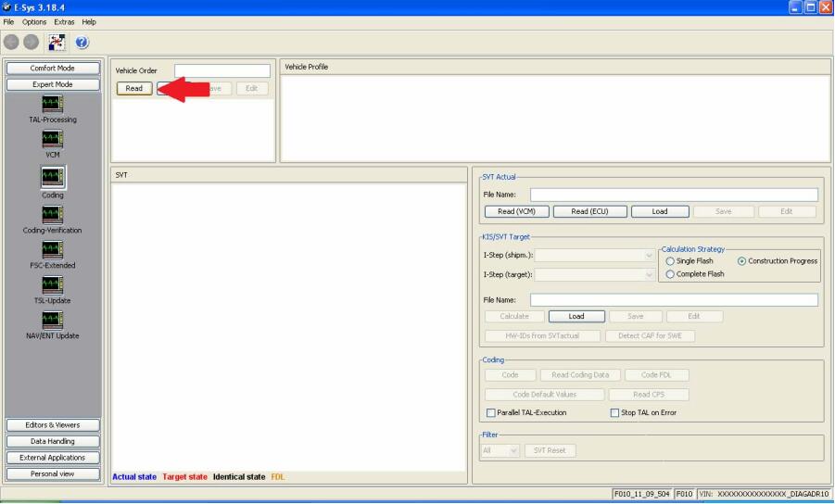The width and height of the screenshot is (835, 504).
Task: Click the Vehicle Order input field
Action: click(222, 70)
